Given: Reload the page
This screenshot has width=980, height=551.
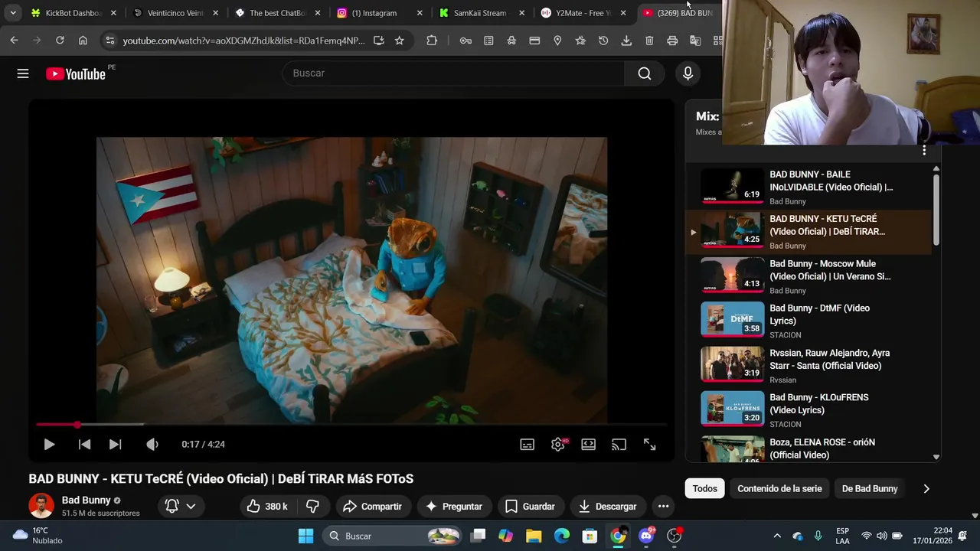Looking at the screenshot, I should click(60, 41).
